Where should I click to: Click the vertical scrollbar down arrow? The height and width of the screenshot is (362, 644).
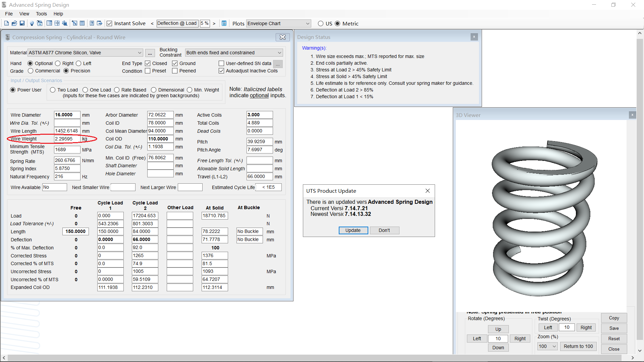[x=640, y=351]
